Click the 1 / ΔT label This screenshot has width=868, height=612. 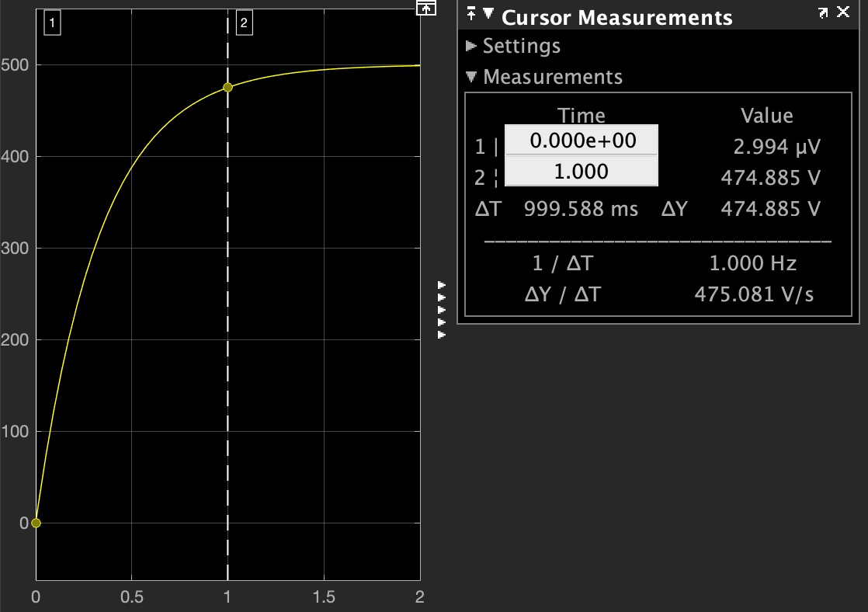(x=562, y=263)
